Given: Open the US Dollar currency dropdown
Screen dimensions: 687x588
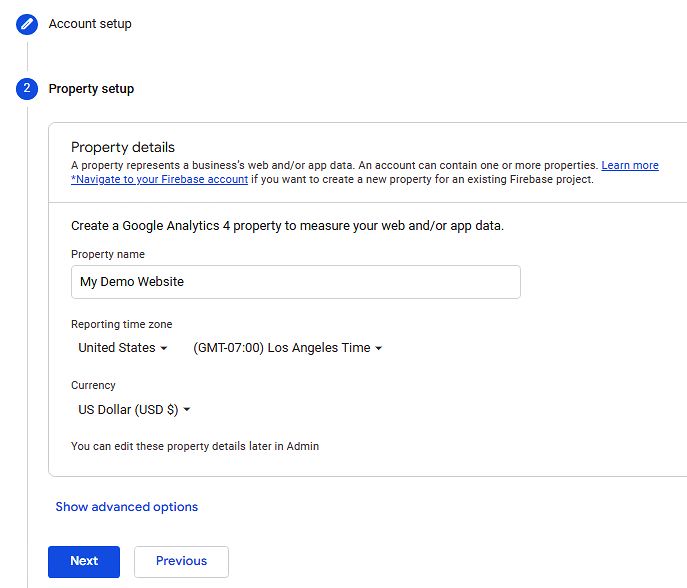Looking at the screenshot, I should (134, 410).
